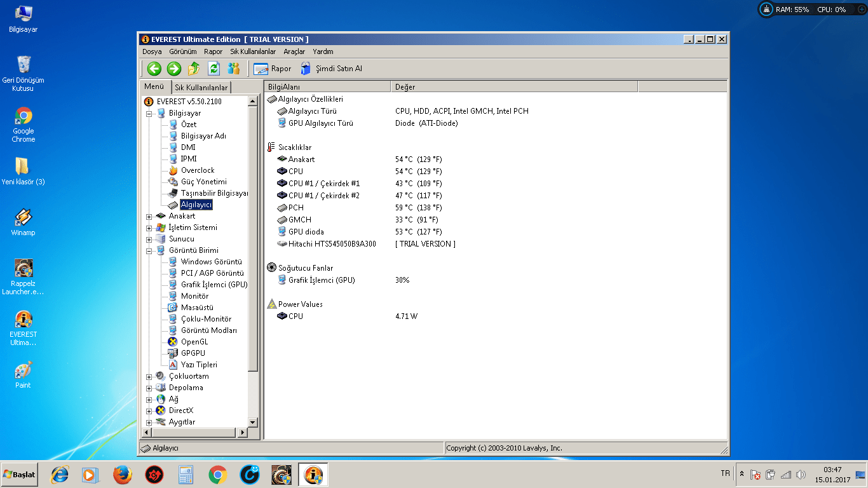Click the Refresh toolbar icon
Image resolution: width=868 pixels, height=488 pixels.
pos(214,69)
